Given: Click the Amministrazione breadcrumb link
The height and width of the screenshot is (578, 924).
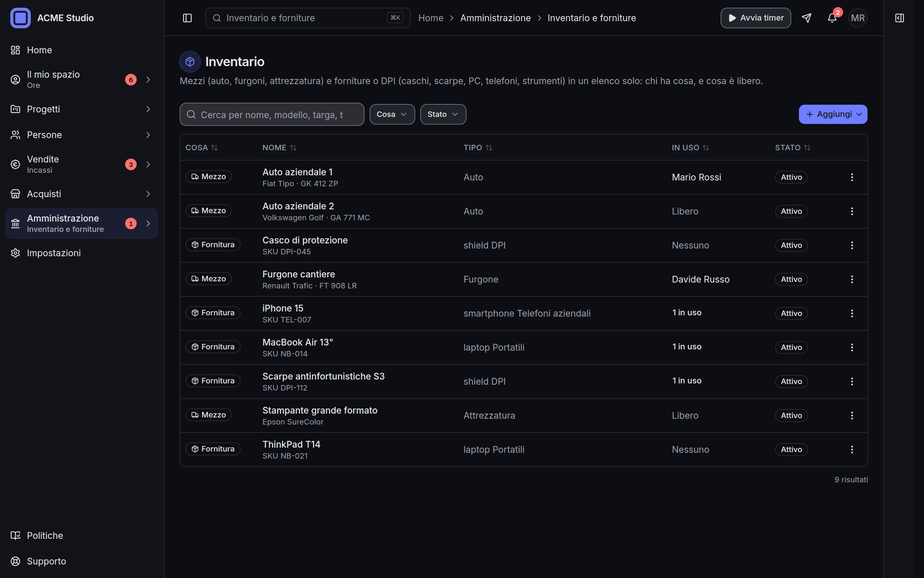Looking at the screenshot, I should coord(495,18).
